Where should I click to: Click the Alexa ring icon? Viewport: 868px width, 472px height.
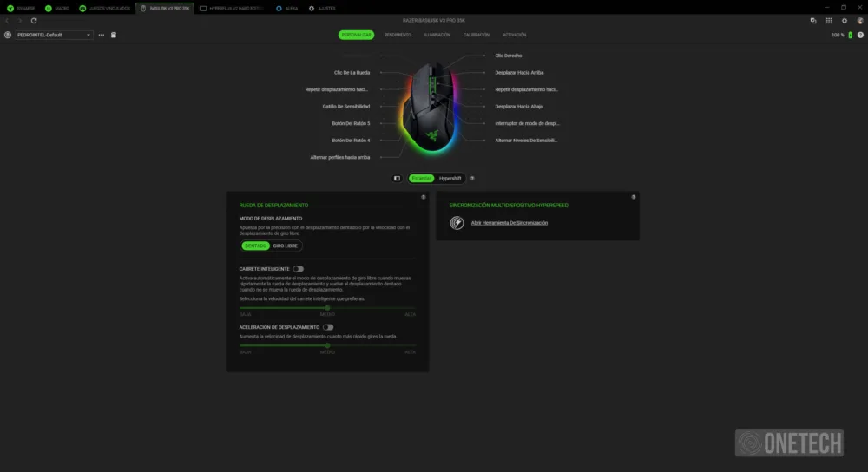coord(279,9)
